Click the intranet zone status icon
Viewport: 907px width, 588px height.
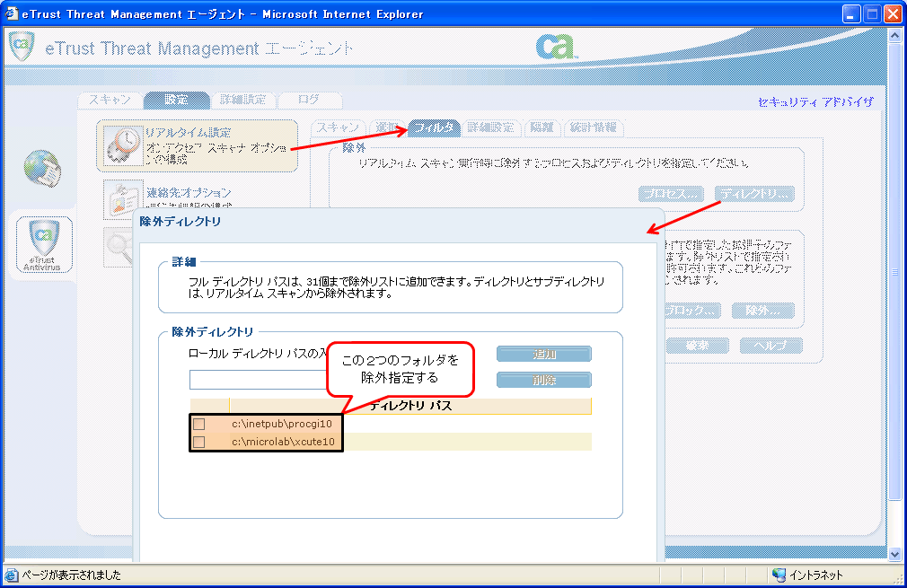click(x=779, y=575)
